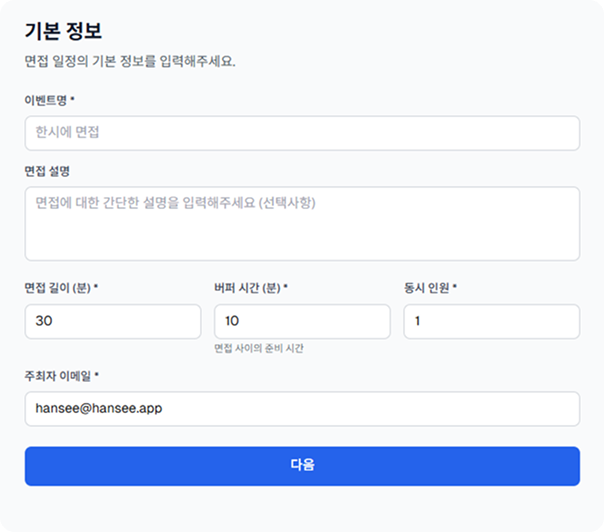Click the required asterisk next to 이벤트명

(x=73, y=101)
